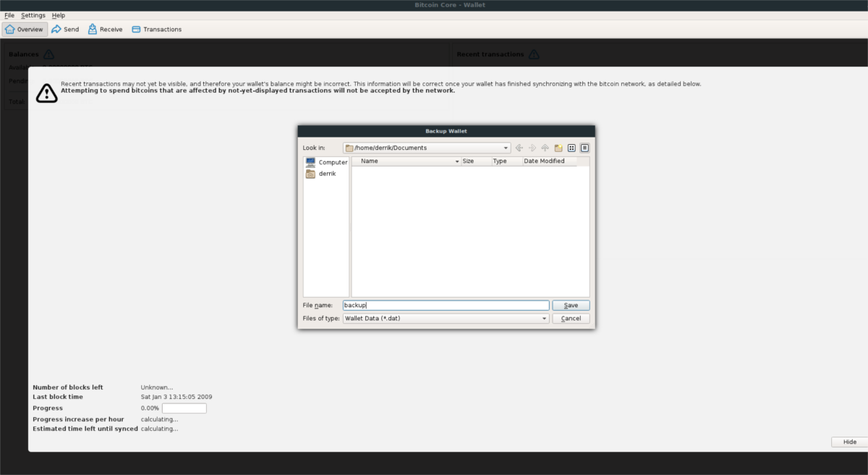Hide the synchronization overlay
Screen dimensions: 868x475
pos(850,442)
